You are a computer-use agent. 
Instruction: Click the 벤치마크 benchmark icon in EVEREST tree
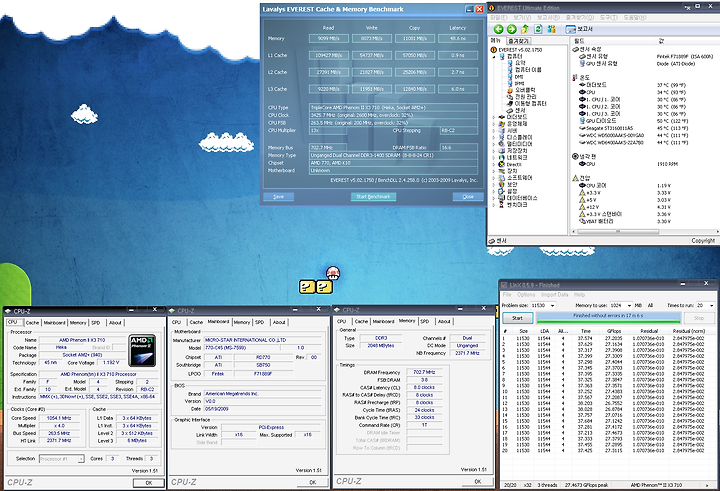[502, 205]
